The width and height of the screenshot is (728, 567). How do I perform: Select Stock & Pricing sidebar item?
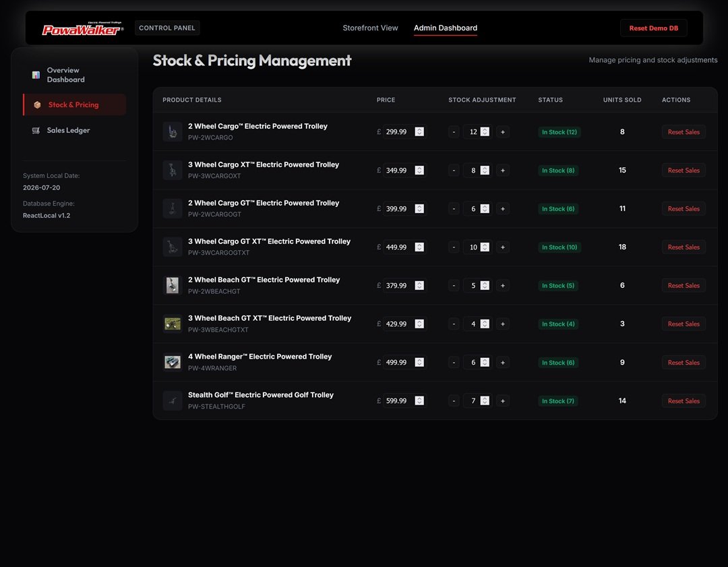(x=74, y=105)
